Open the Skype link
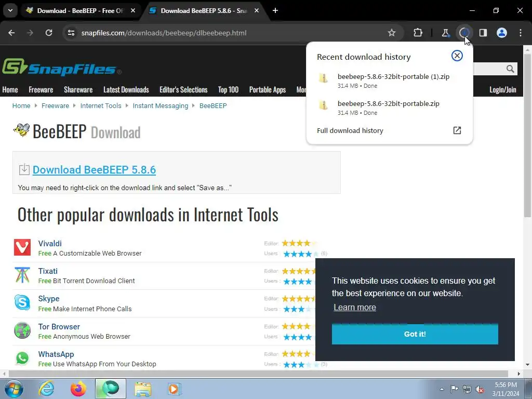Screen dimensions: 532x399 (x=49, y=299)
